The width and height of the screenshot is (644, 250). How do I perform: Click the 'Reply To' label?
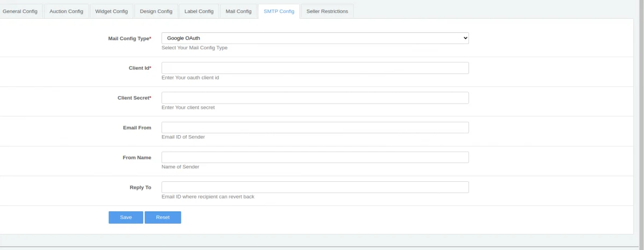tap(140, 187)
